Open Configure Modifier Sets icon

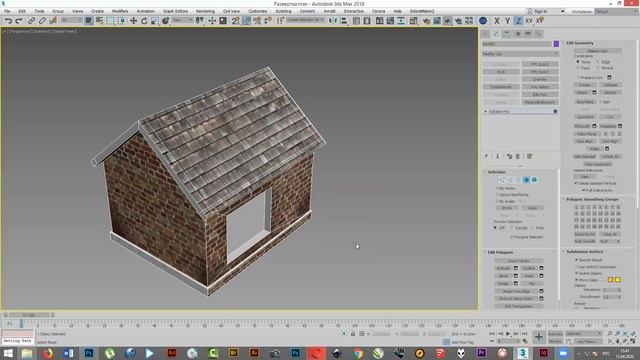(529, 156)
